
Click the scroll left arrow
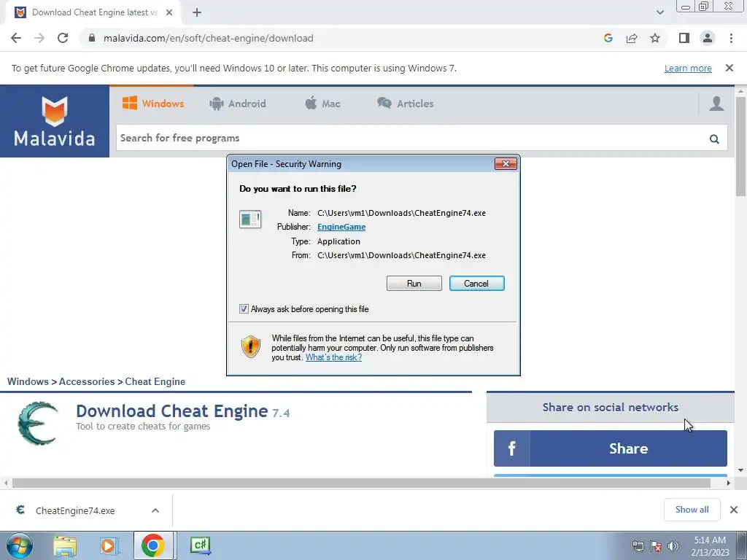6,483
